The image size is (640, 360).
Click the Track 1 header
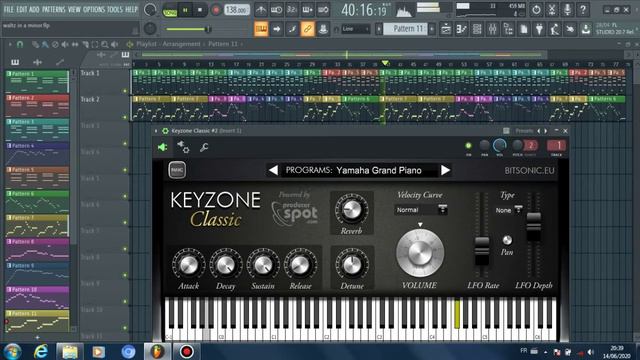click(x=104, y=82)
